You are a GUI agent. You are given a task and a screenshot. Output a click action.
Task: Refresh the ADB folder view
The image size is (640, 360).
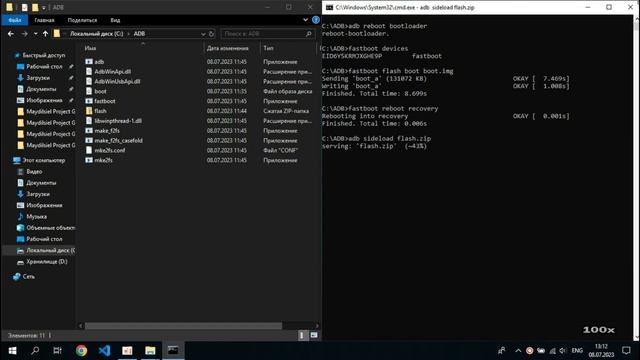click(211, 34)
